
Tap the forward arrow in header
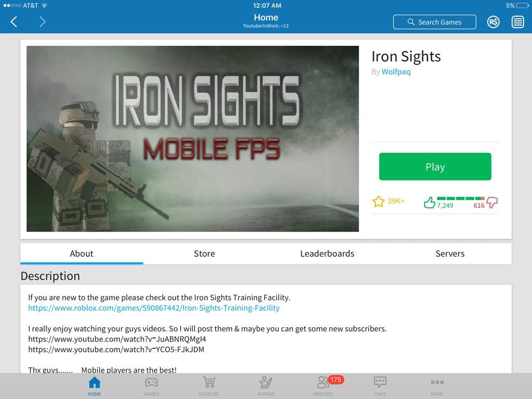point(42,22)
